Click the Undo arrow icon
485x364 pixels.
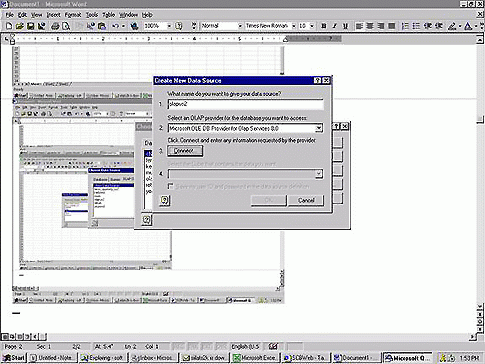pyautogui.click(x=115, y=26)
